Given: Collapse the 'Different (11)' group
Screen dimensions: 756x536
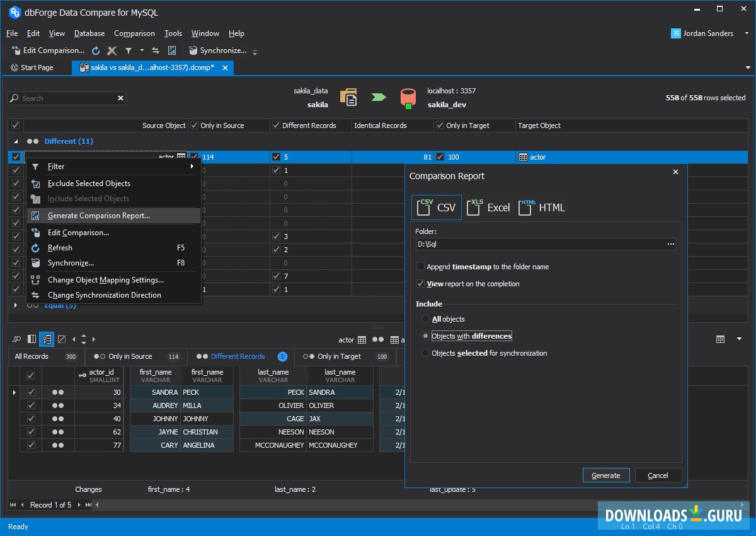Looking at the screenshot, I should [14, 141].
